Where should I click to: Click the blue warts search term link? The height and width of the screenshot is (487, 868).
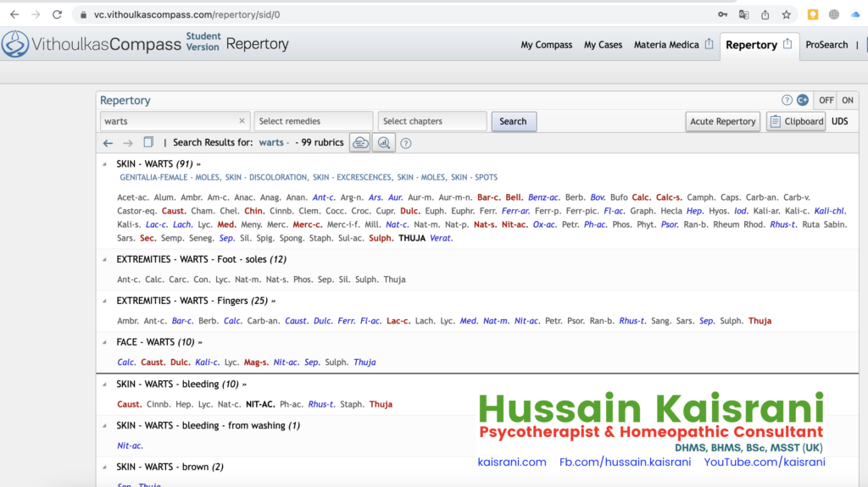tap(271, 142)
